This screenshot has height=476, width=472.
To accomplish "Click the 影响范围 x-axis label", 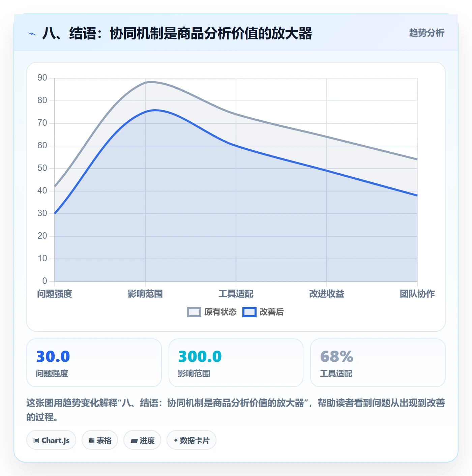I will (x=145, y=294).
